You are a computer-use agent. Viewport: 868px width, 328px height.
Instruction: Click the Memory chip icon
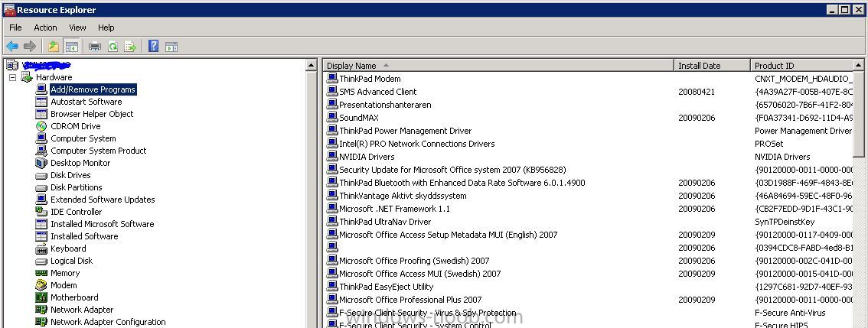(41, 273)
